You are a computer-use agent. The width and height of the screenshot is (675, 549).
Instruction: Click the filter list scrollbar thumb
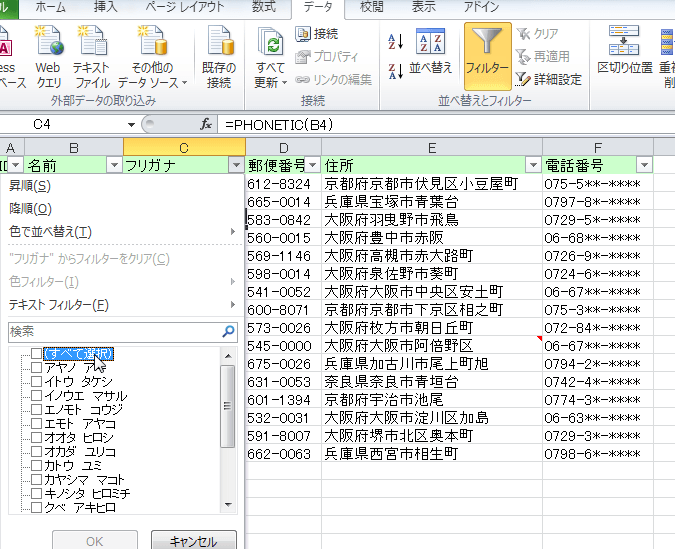click(x=228, y=406)
